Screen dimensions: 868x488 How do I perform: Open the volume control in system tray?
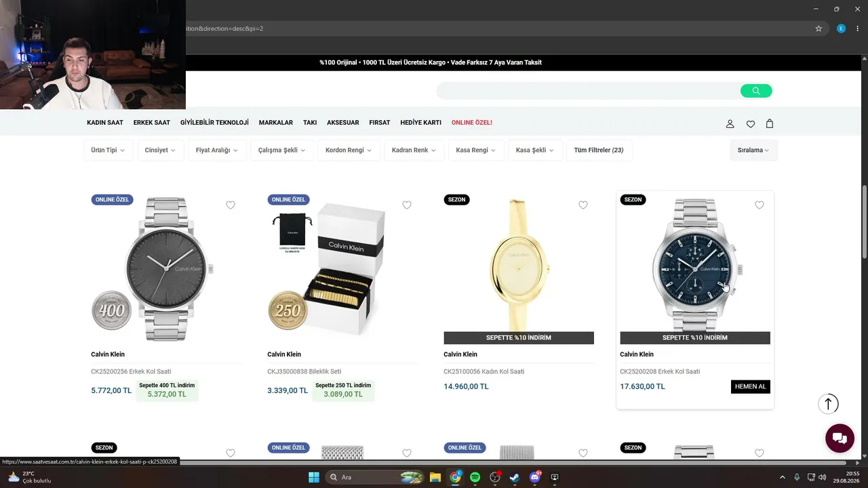[x=822, y=477]
